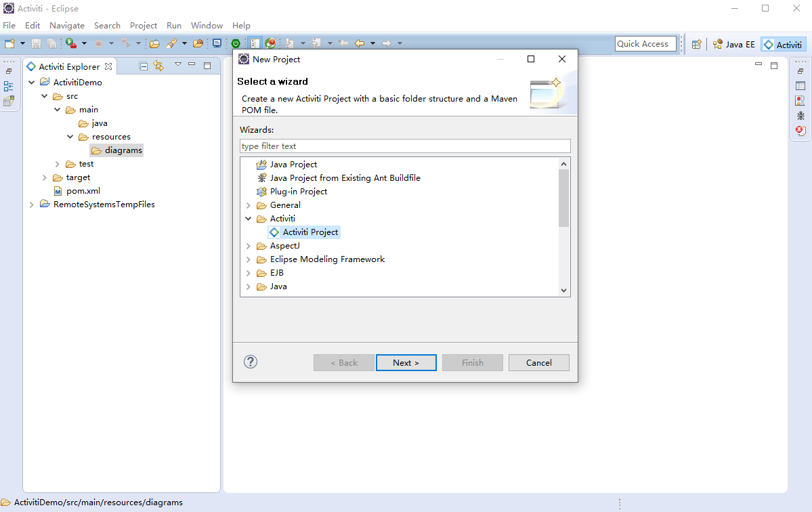Click the red error note icon in right trim
The width and height of the screenshot is (812, 512).
pyautogui.click(x=800, y=131)
